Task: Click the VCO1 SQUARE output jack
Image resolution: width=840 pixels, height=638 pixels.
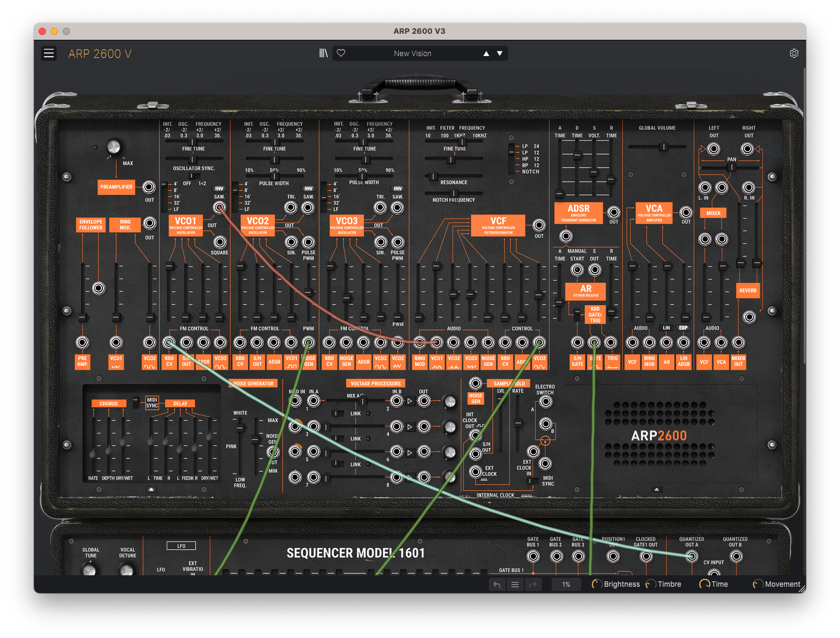Action: [220, 242]
